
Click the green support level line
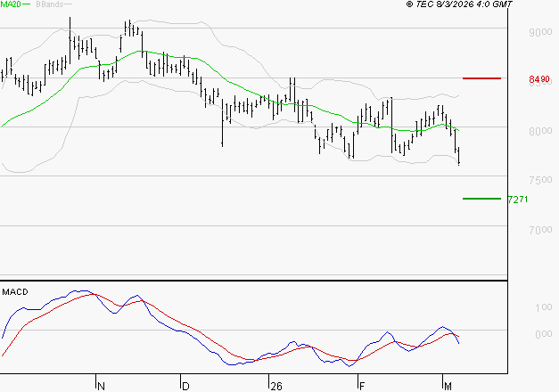pyautogui.click(x=481, y=199)
